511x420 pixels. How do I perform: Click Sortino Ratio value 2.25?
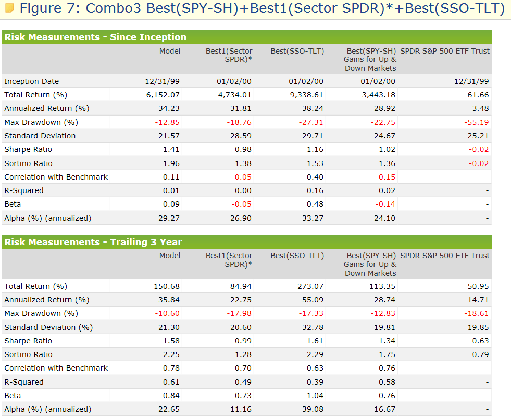coord(171,354)
